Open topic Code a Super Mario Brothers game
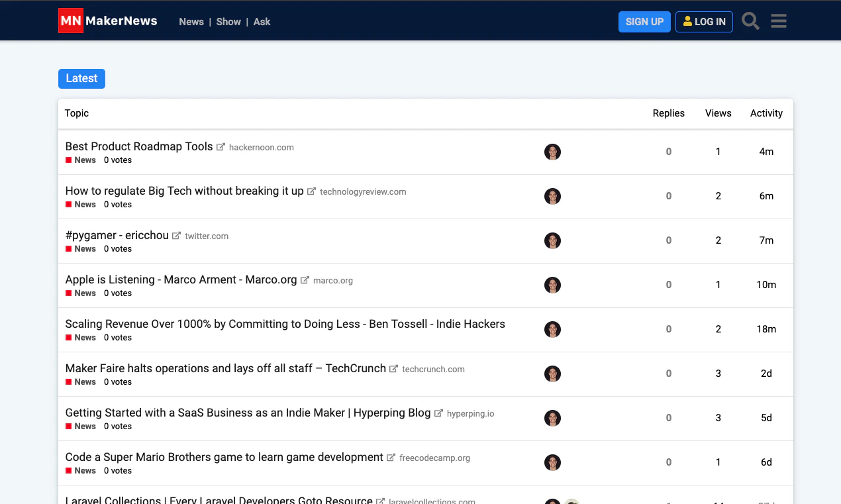841x504 pixels. (x=224, y=457)
